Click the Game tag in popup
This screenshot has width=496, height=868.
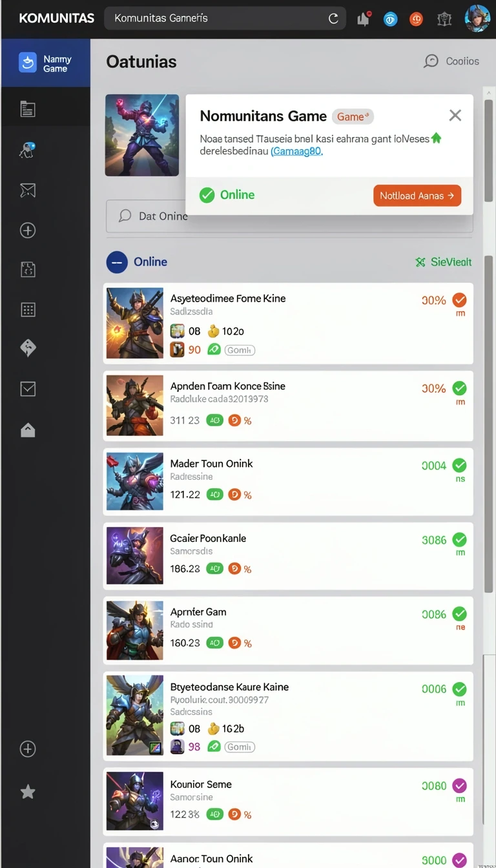pyautogui.click(x=353, y=117)
